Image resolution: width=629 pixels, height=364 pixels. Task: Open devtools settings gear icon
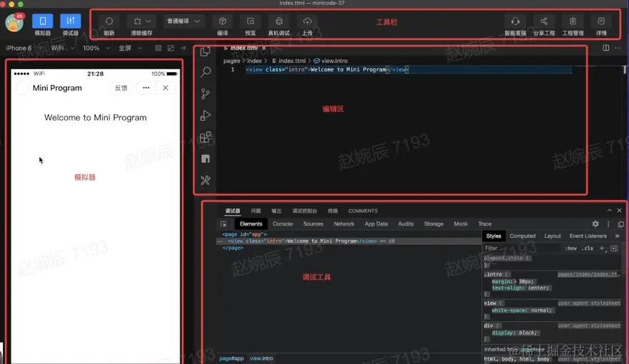tap(595, 224)
